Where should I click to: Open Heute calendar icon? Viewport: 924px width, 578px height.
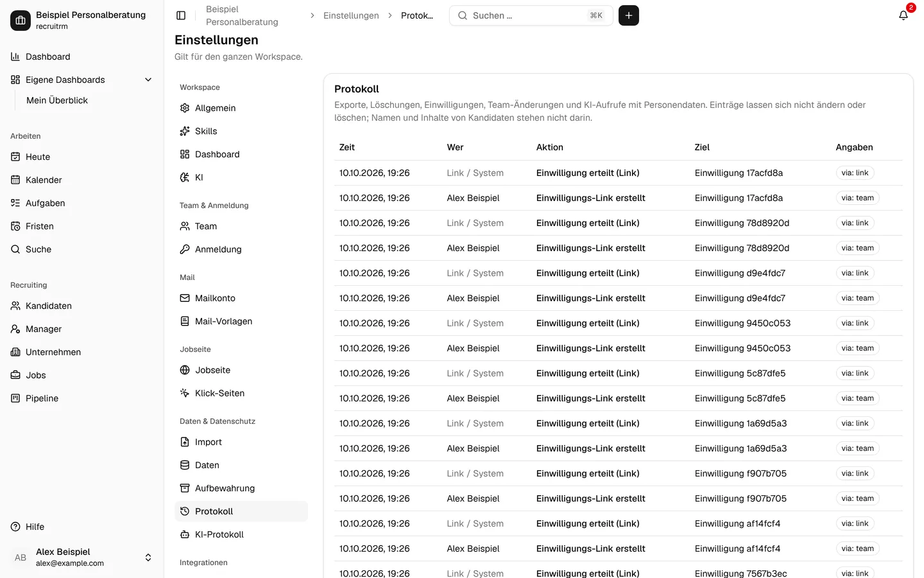pyautogui.click(x=15, y=157)
